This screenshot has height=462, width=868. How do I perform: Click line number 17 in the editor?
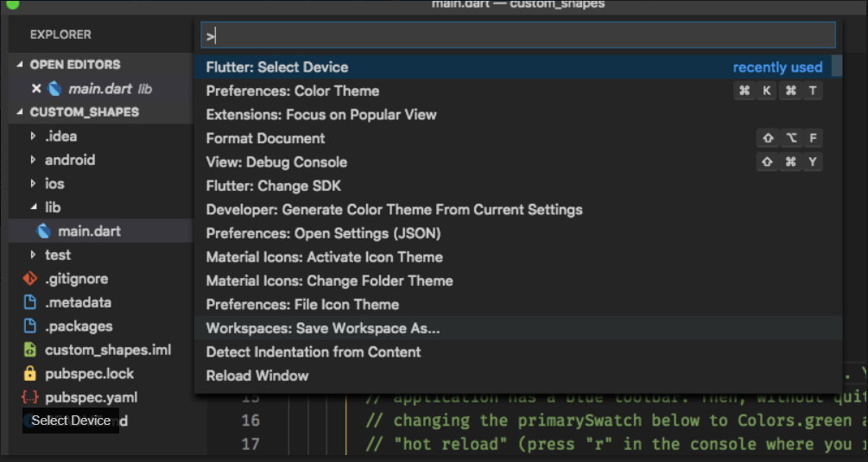pos(250,444)
